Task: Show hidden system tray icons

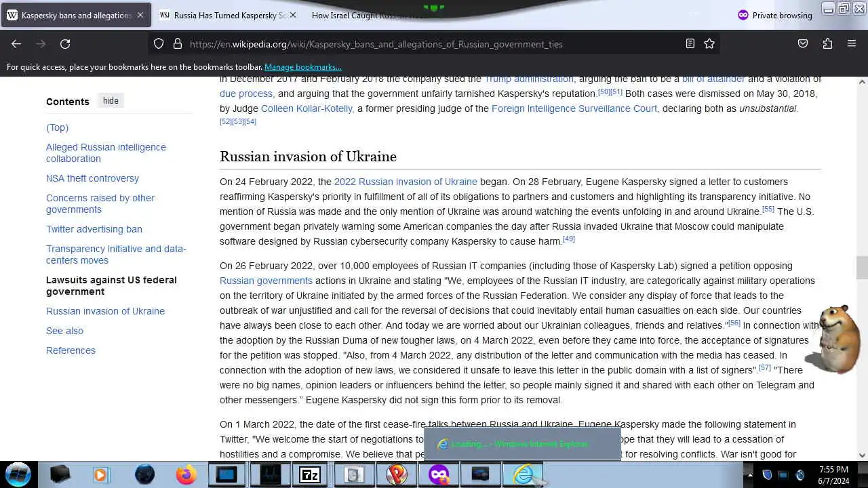Action: pyautogui.click(x=749, y=475)
